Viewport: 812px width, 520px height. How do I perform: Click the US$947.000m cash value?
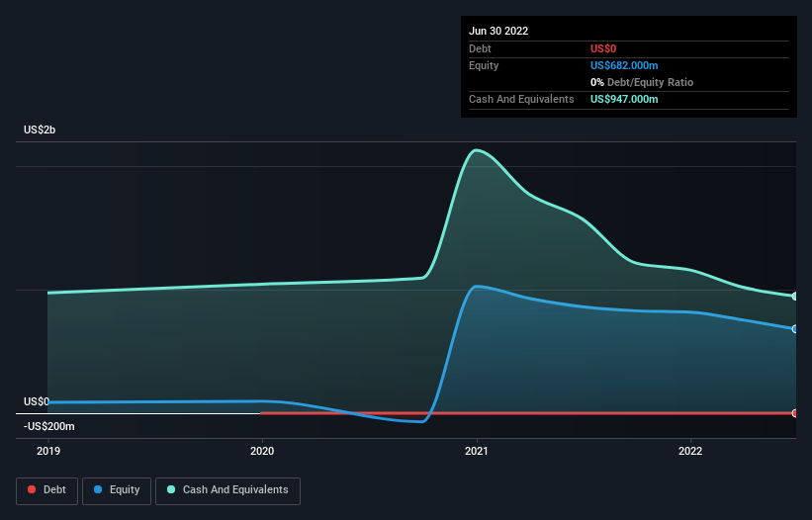coord(624,99)
